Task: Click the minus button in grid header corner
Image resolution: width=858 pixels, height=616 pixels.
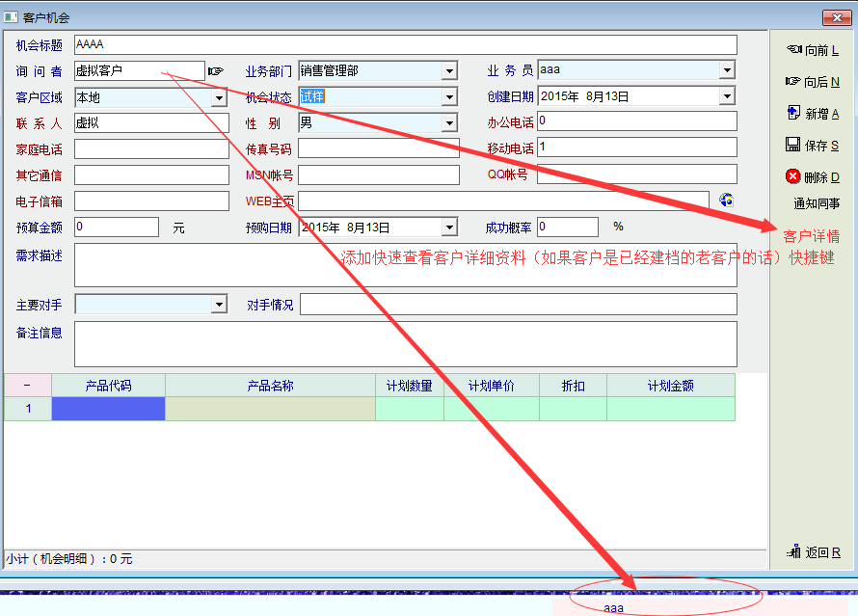Action: 27,386
